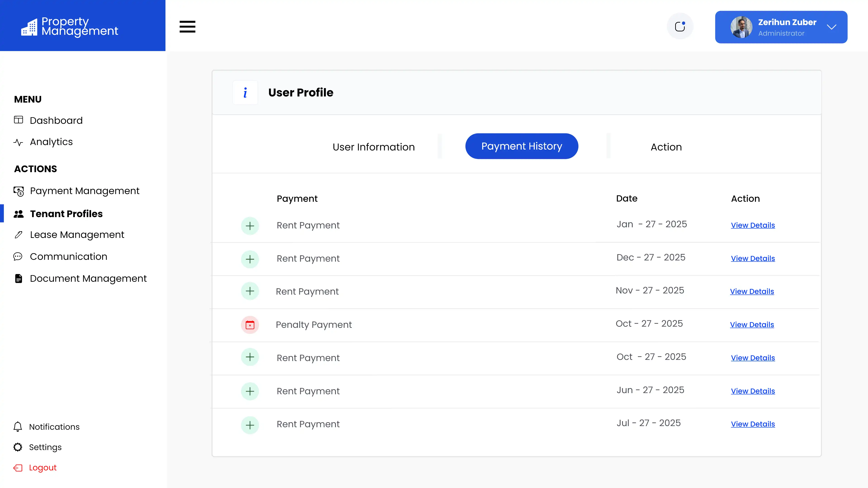Expand the Jan 27 Rent Payment plus icon
The height and width of the screenshot is (488, 868).
click(x=250, y=226)
